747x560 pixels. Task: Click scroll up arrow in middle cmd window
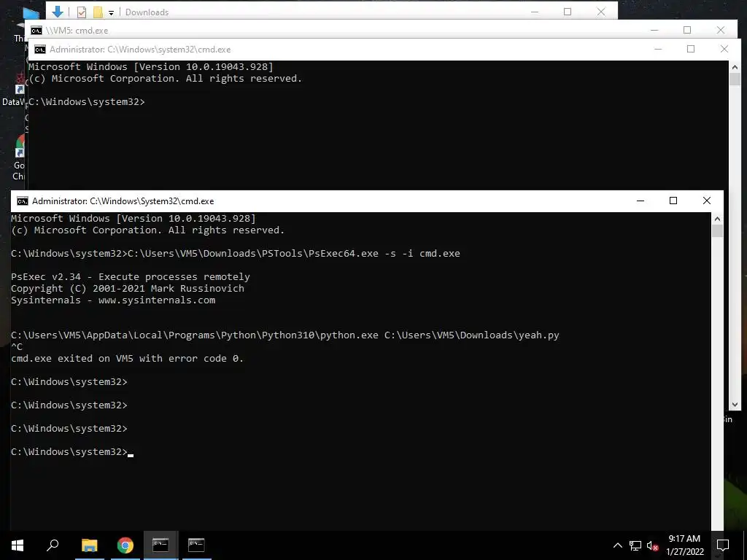(x=735, y=67)
